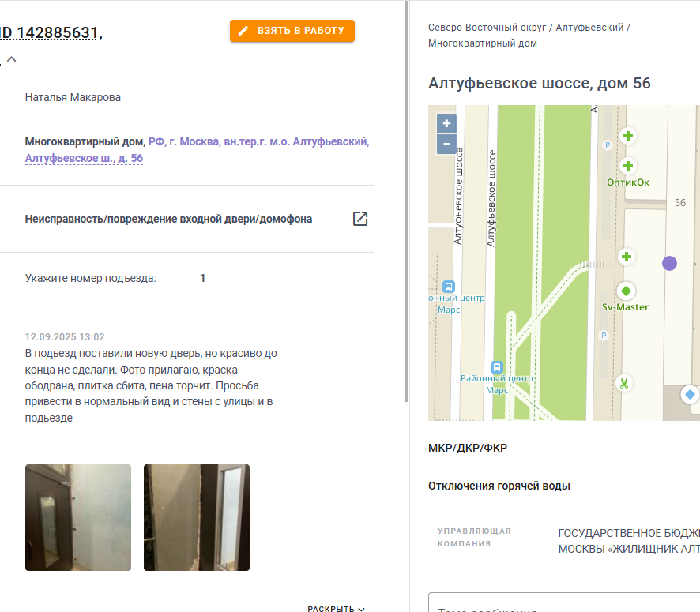Click the map zoom in plus button
This screenshot has height=612, width=700.
[x=446, y=123]
